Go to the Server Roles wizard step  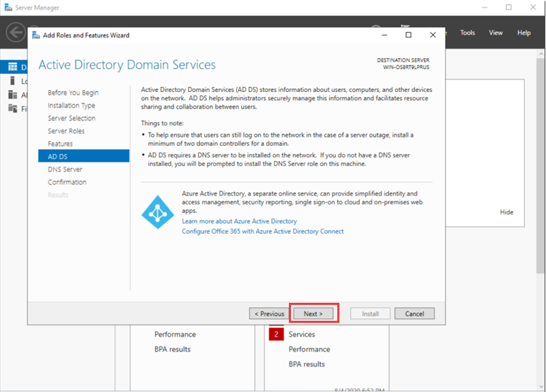tap(66, 131)
